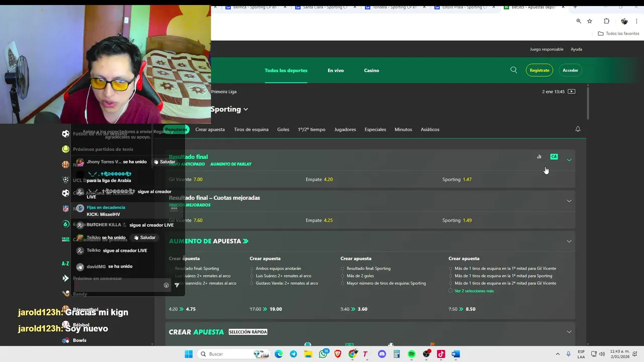The width and height of the screenshot is (644, 362).
Task: Click the Bowls sport icon in sidebar
Action: [x=65, y=340]
